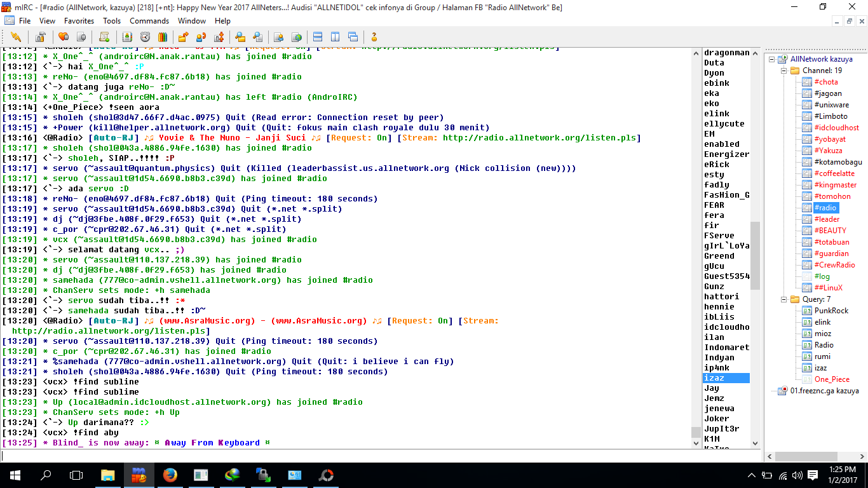Click the Timer clock toolbar icon
Image resolution: width=868 pixels, height=488 pixels.
pyautogui.click(x=146, y=37)
